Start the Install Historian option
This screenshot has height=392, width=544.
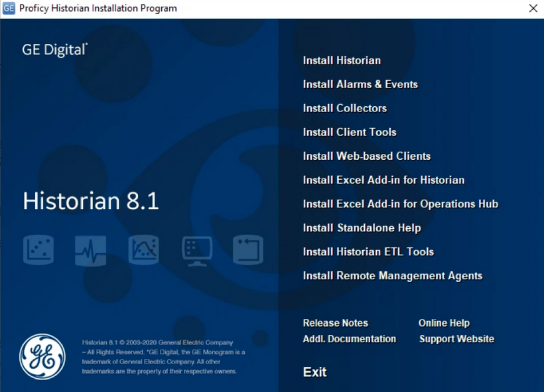(x=342, y=60)
